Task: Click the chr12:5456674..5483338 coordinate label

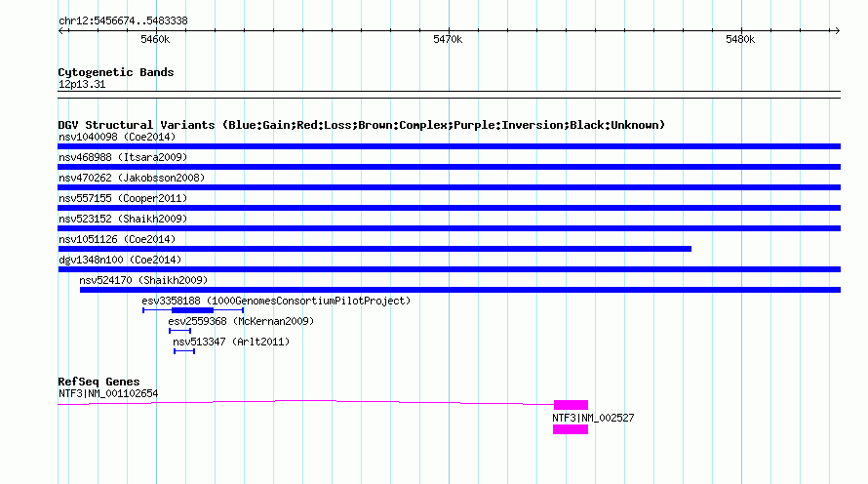Action: pos(123,21)
